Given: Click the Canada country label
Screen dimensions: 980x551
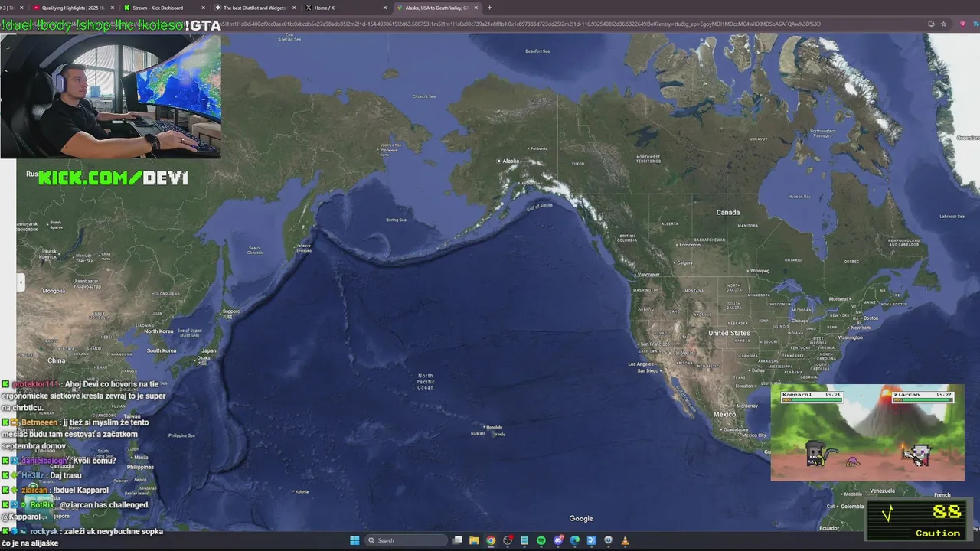Looking at the screenshot, I should point(728,212).
